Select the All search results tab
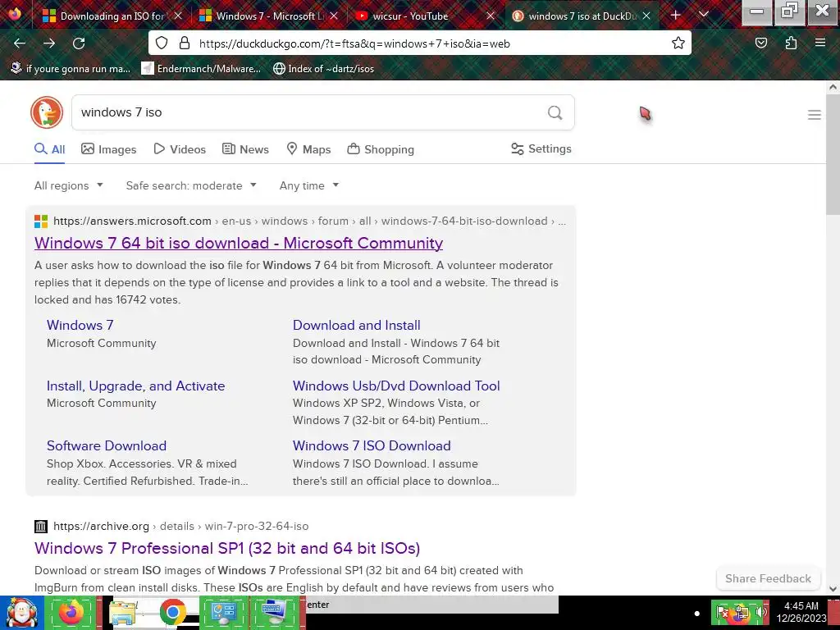The height and width of the screenshot is (630, 840). pos(50,149)
